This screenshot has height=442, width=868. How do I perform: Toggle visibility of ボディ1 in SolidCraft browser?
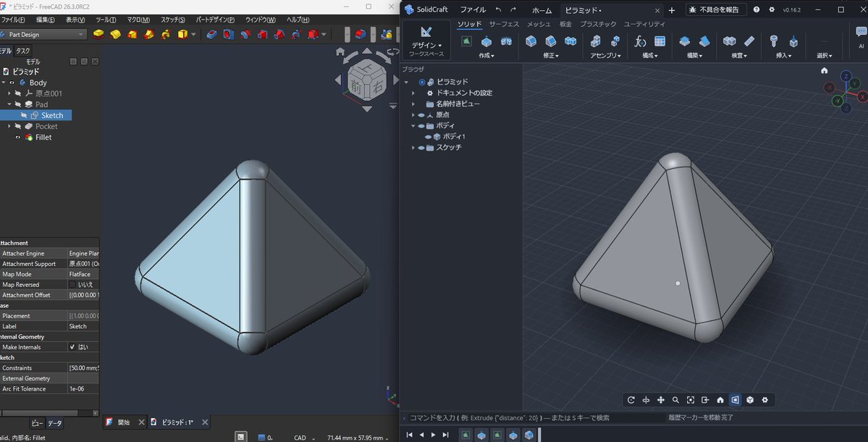(x=428, y=136)
